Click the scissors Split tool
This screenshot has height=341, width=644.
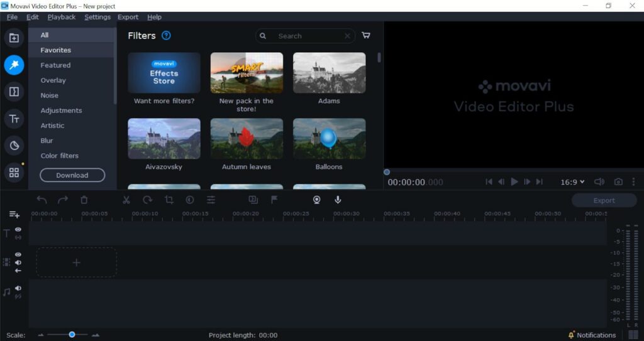[126, 200]
